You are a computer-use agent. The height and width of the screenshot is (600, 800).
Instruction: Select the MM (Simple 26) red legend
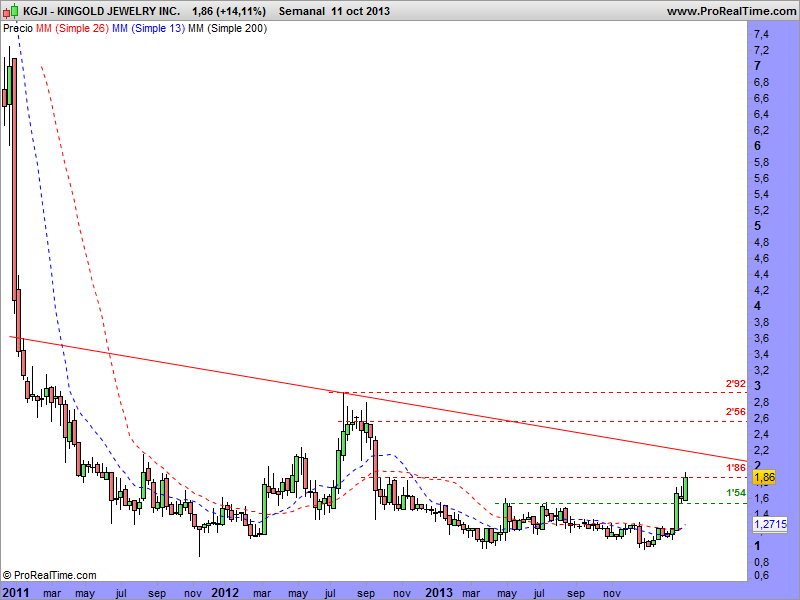72,29
